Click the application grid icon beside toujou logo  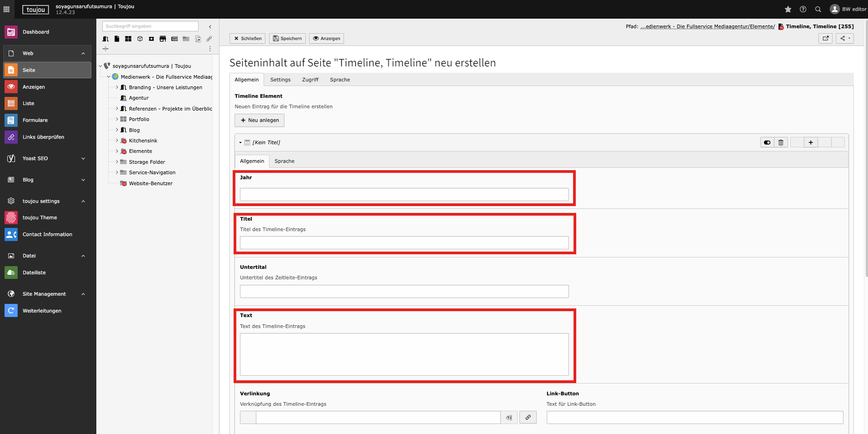click(x=6, y=9)
